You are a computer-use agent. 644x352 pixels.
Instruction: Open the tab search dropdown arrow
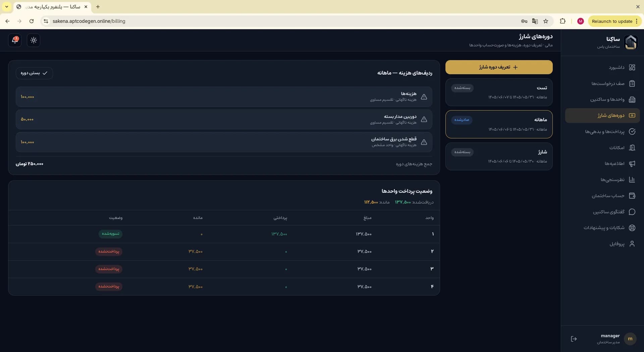click(7, 7)
